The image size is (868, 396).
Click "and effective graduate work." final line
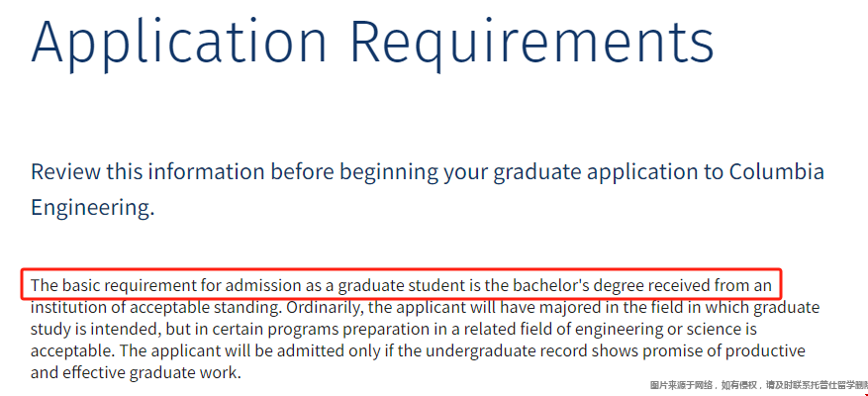pos(137,373)
